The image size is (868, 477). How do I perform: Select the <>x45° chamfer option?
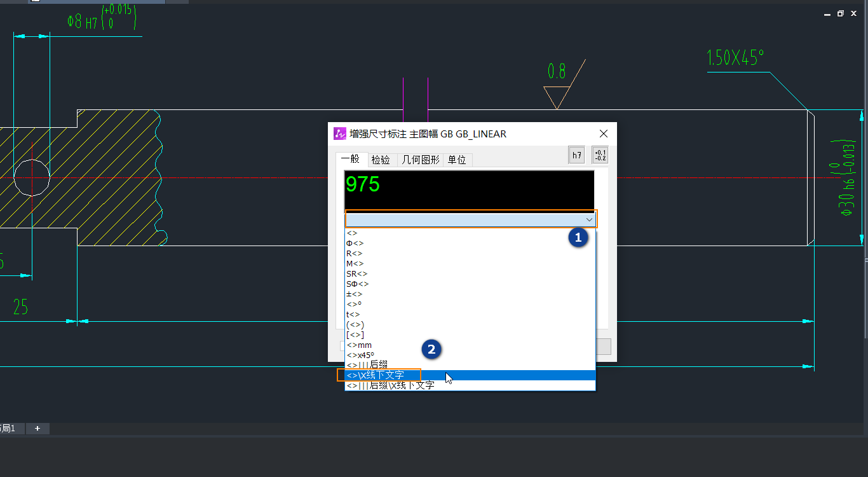point(470,355)
